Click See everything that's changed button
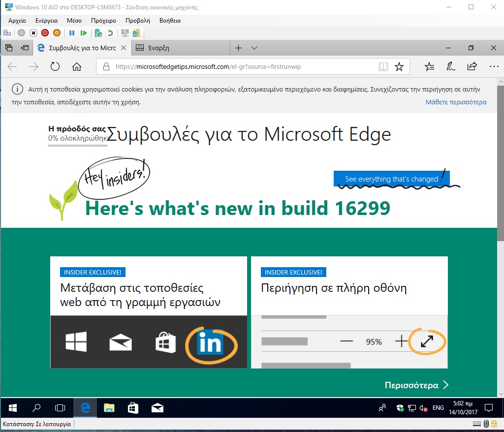Screen dimensions: 504x432 (391, 179)
